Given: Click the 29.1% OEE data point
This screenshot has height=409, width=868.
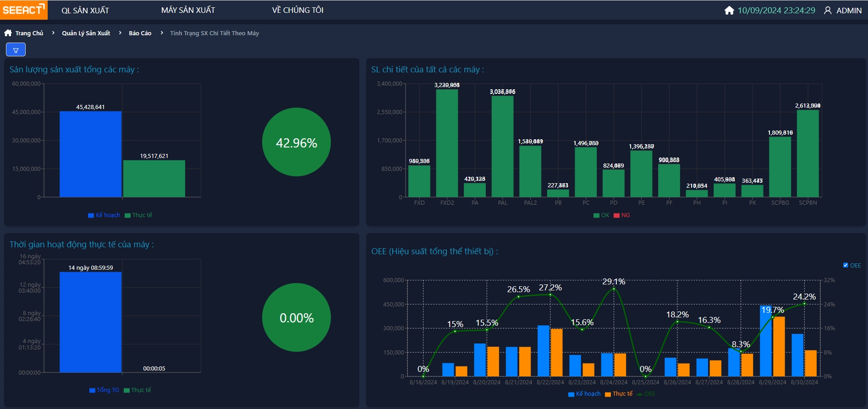Looking at the screenshot, I should (x=614, y=289).
